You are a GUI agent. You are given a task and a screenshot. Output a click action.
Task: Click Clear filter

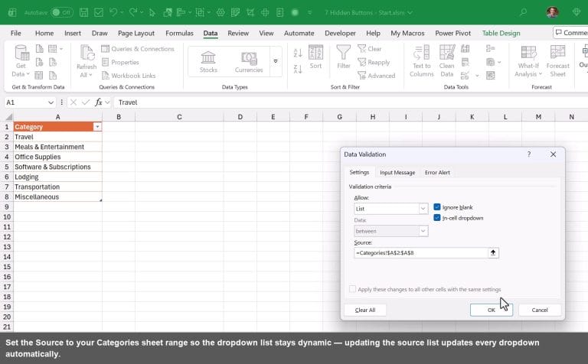(370, 49)
